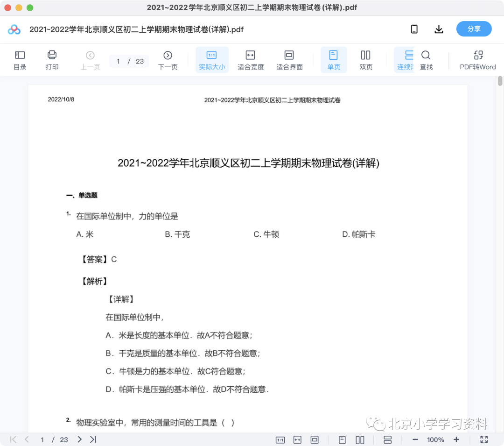Click the top toolbar page number field
Screen dimensions: 504x446
[x=129, y=61]
